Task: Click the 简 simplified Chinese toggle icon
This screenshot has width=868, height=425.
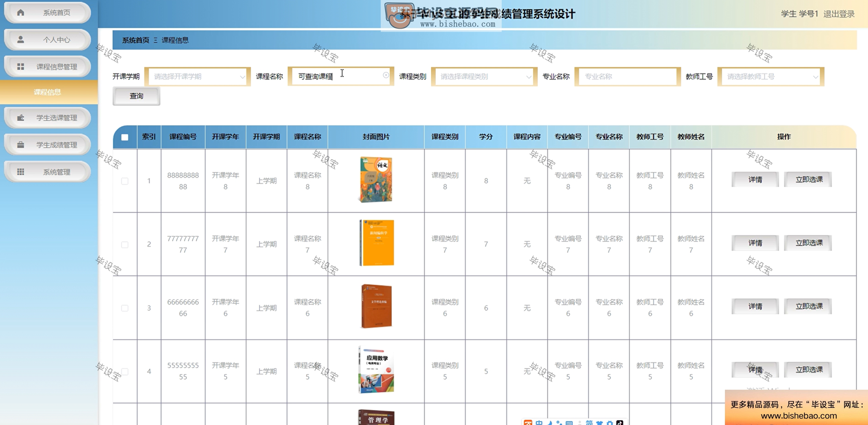Action: 589,423
